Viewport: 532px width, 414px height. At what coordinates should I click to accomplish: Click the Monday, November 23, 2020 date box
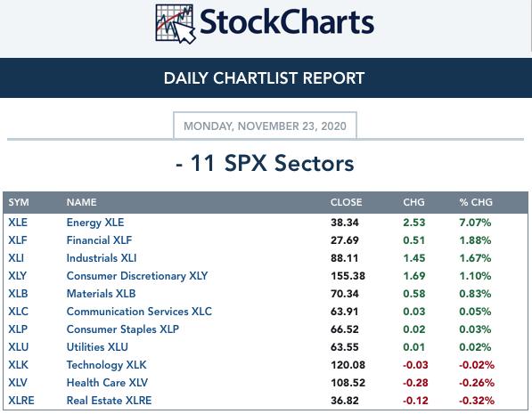click(x=265, y=126)
